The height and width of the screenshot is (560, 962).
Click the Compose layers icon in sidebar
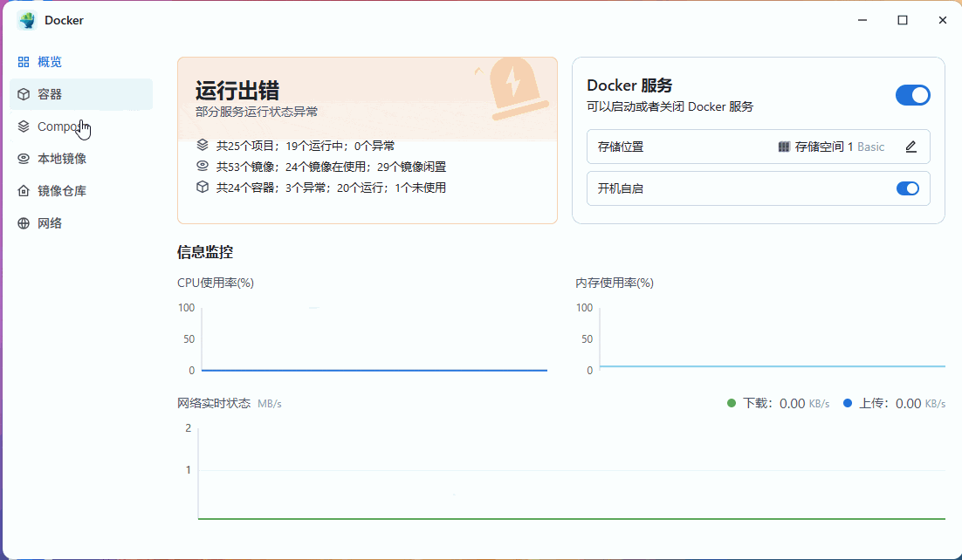(24, 126)
